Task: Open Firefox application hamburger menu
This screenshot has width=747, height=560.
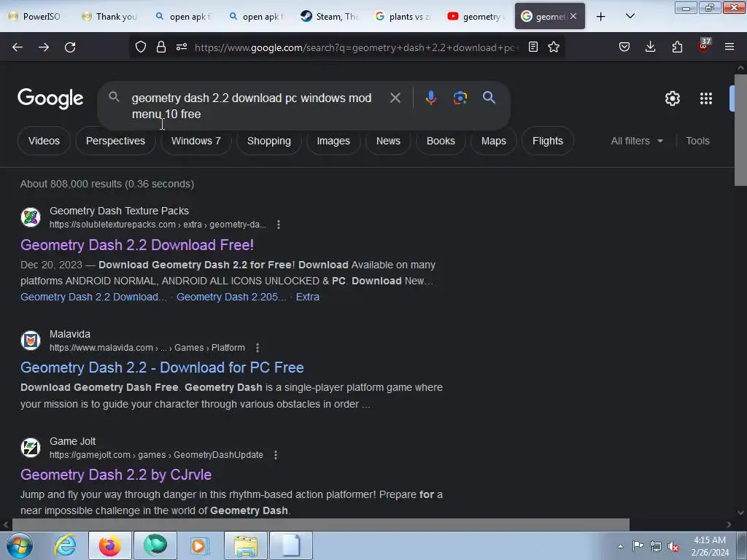Action: 729,47
